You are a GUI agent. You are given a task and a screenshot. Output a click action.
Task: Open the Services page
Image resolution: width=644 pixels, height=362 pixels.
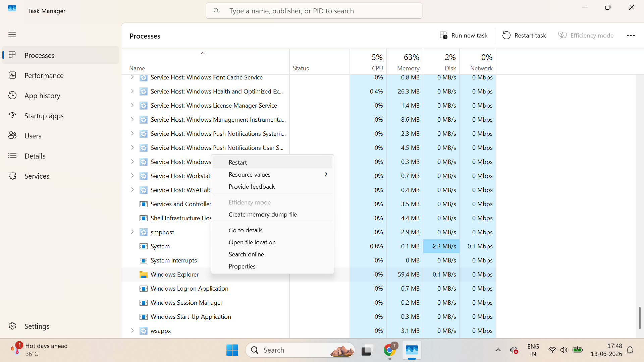coord(61,176)
